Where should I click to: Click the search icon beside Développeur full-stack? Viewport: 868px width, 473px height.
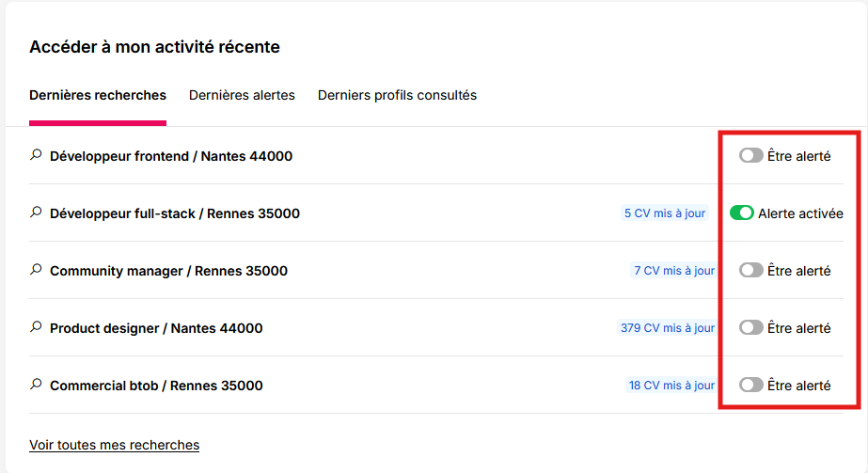pyautogui.click(x=36, y=213)
